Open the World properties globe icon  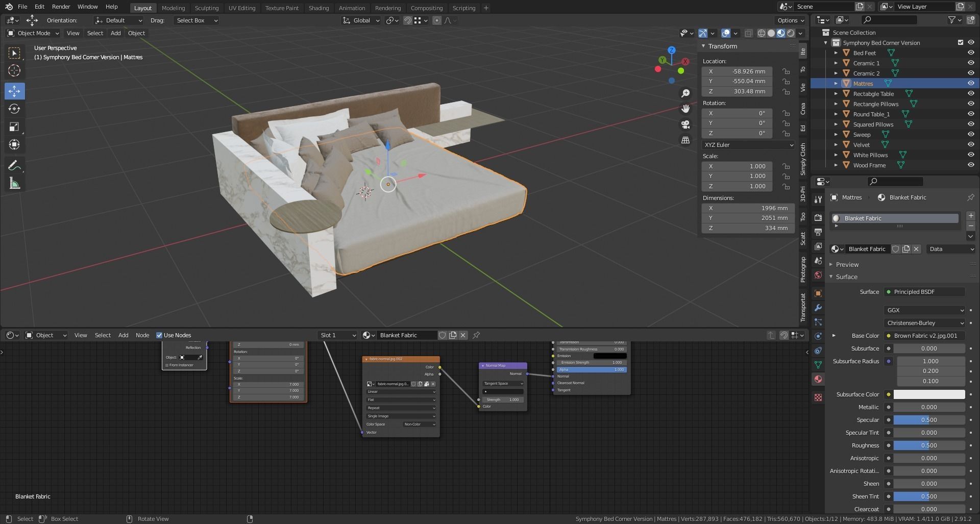[x=818, y=275]
